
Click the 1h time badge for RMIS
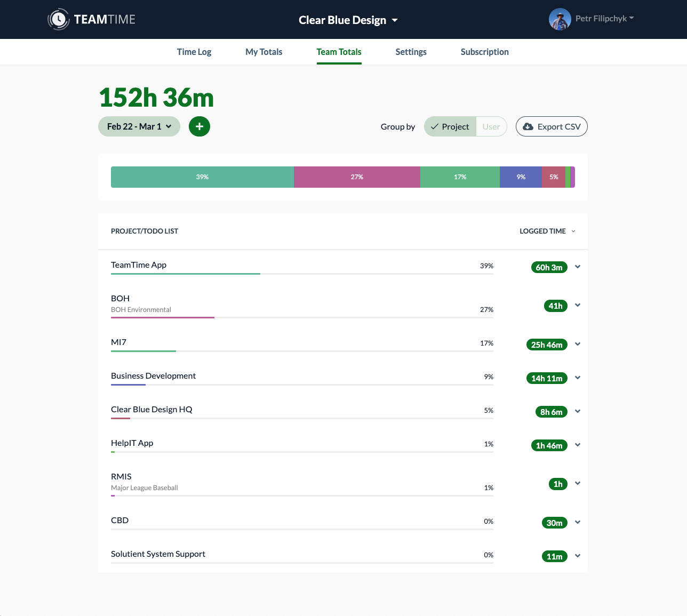point(558,484)
